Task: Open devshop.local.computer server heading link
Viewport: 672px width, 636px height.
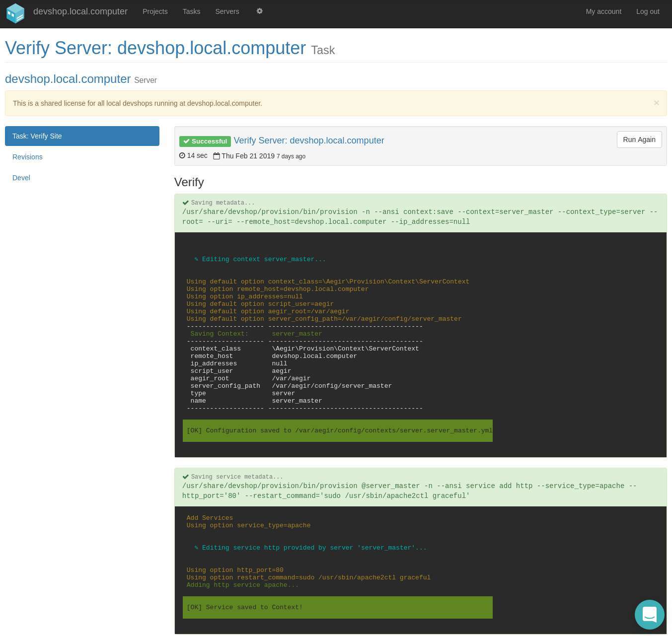Action: [x=68, y=79]
